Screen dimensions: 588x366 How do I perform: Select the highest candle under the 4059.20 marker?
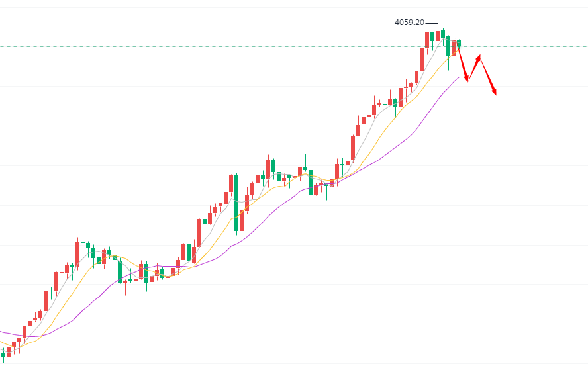coord(438,34)
